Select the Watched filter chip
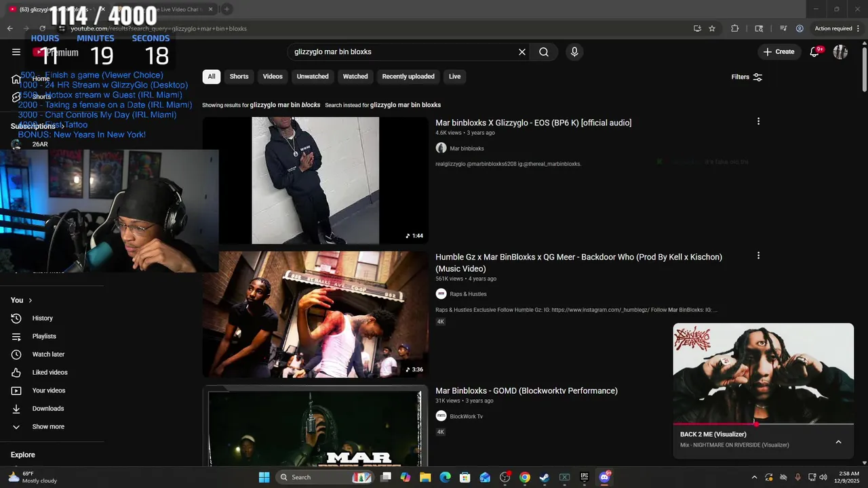The height and width of the screenshot is (488, 868). coord(355,77)
